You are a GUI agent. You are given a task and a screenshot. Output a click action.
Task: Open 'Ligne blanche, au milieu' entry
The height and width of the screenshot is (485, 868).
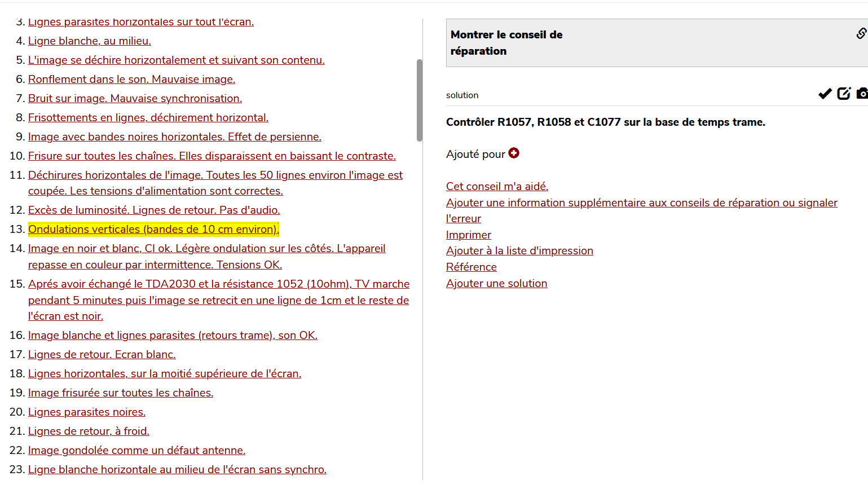tap(90, 41)
